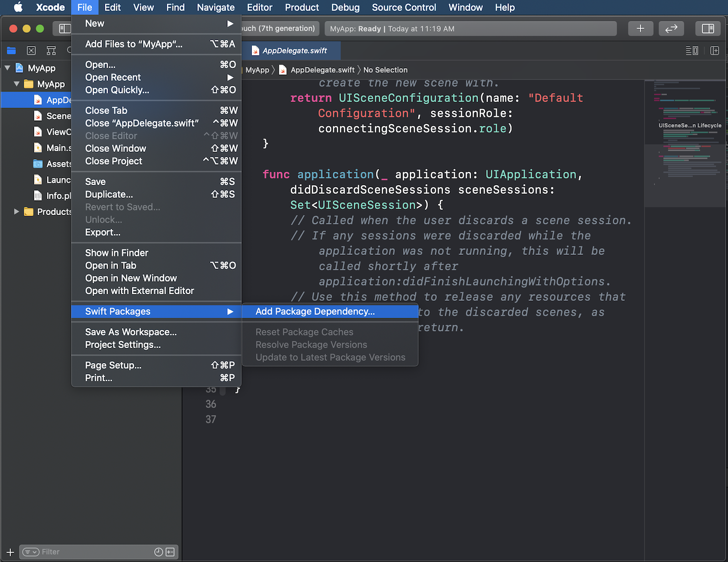The width and height of the screenshot is (728, 562).
Task: Choose Save from File menu
Action: pos(156,181)
